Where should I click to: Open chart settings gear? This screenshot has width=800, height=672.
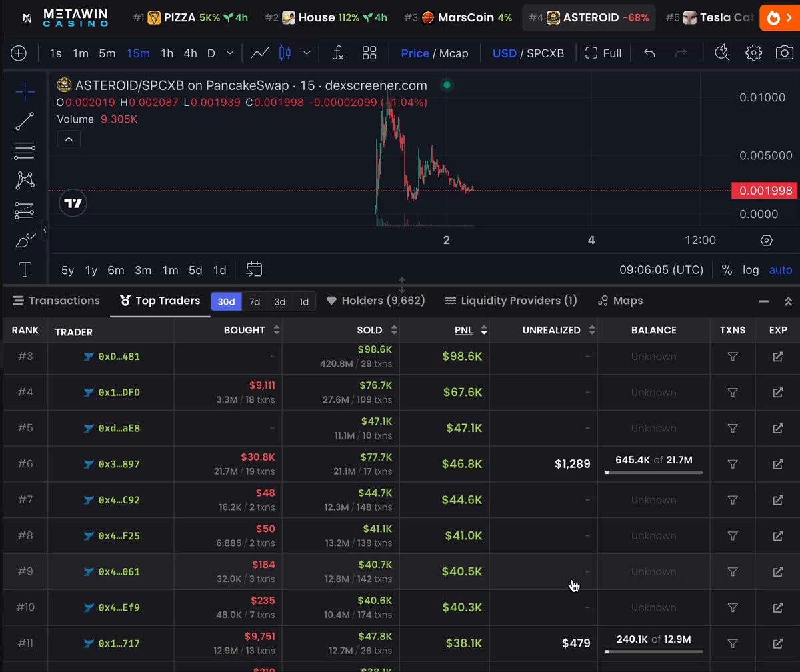[754, 53]
